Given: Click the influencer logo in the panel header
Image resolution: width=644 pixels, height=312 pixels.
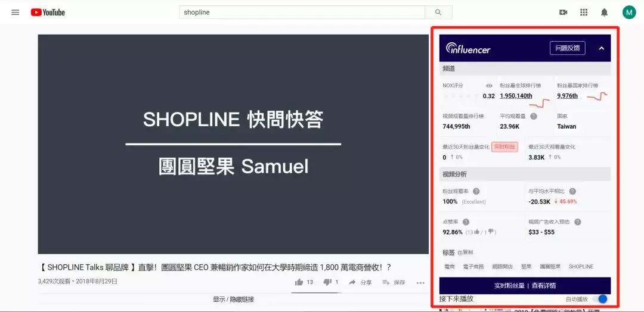Looking at the screenshot, I should [468, 48].
